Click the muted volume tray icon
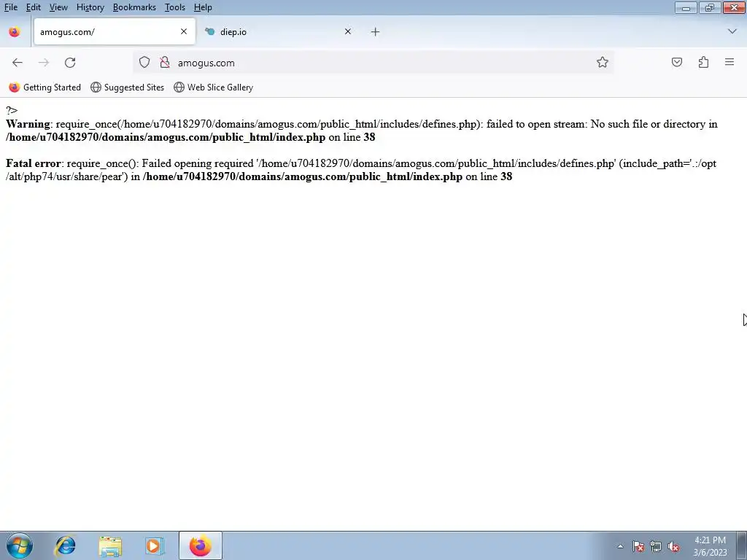 [x=673, y=546]
